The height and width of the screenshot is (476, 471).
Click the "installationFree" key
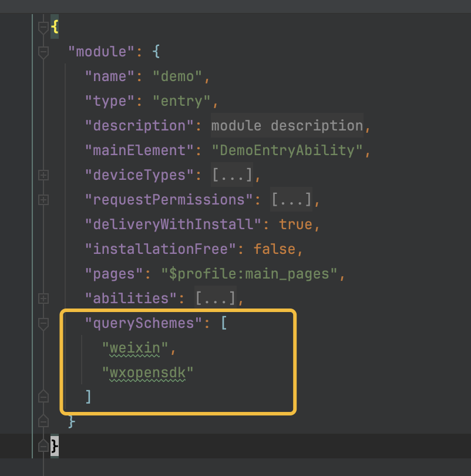(160, 249)
